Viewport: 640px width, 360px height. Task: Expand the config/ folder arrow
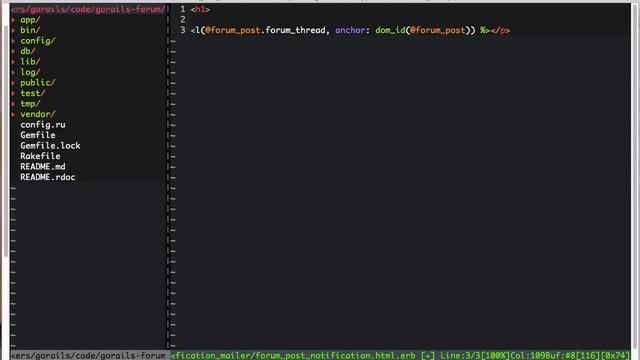click(13, 41)
